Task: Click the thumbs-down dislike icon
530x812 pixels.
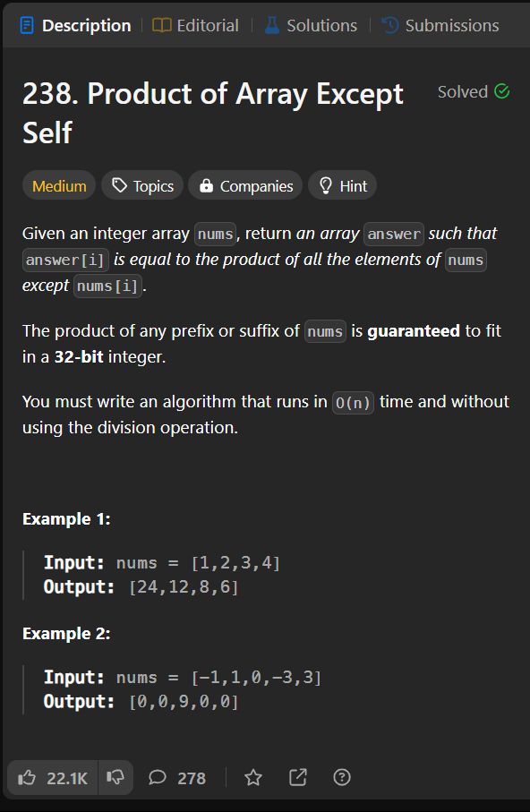Action: click(x=115, y=777)
